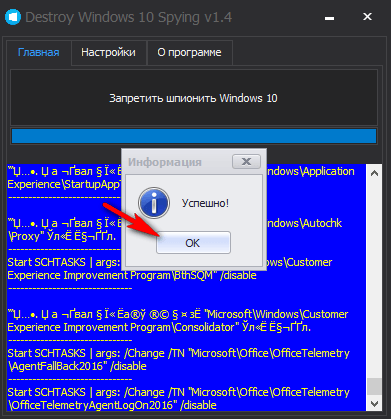Click log line starting Experience\StartupApp

point(64,184)
